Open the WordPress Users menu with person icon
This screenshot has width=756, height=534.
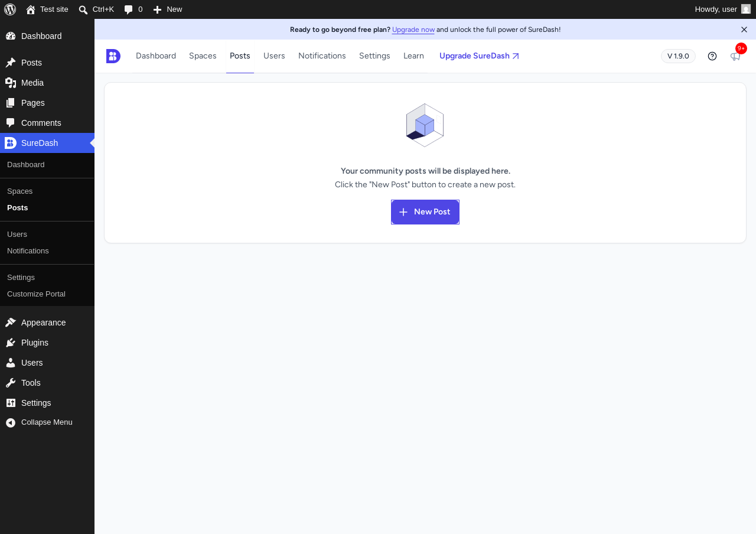tap(47, 363)
